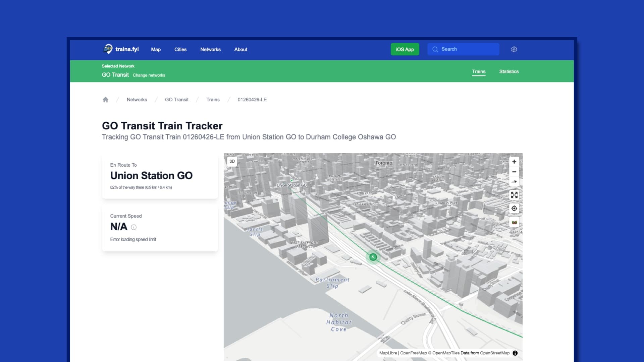Open the Networks navigation item
Image resolution: width=644 pixels, height=362 pixels.
210,49
